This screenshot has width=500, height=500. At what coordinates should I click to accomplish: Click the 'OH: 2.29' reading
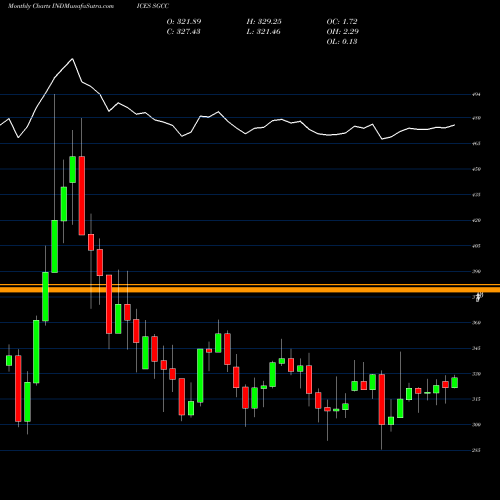(343, 32)
